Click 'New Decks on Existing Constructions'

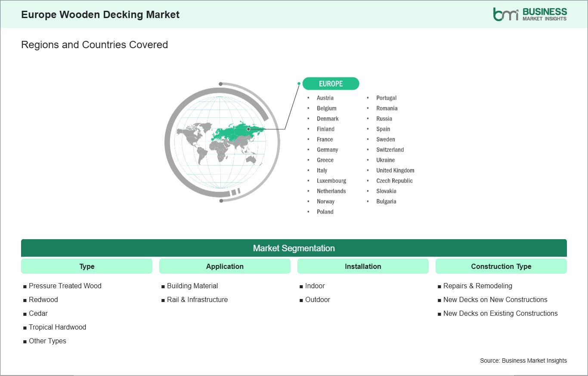(x=501, y=314)
